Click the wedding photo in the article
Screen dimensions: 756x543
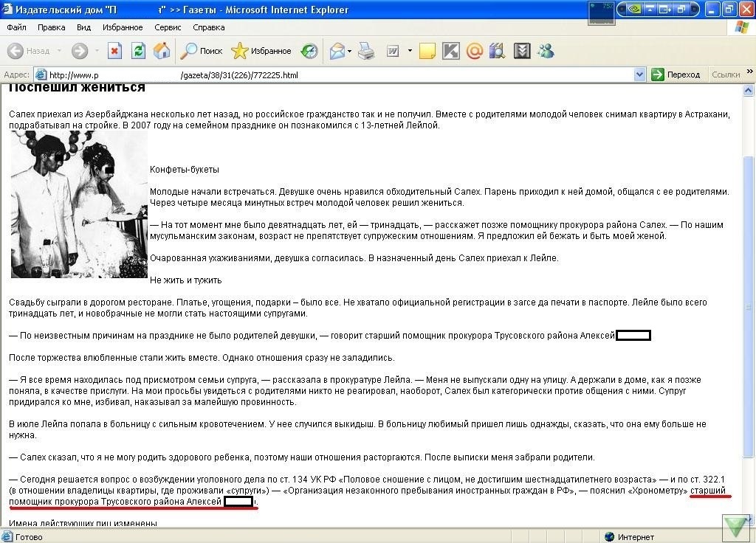click(x=79, y=204)
